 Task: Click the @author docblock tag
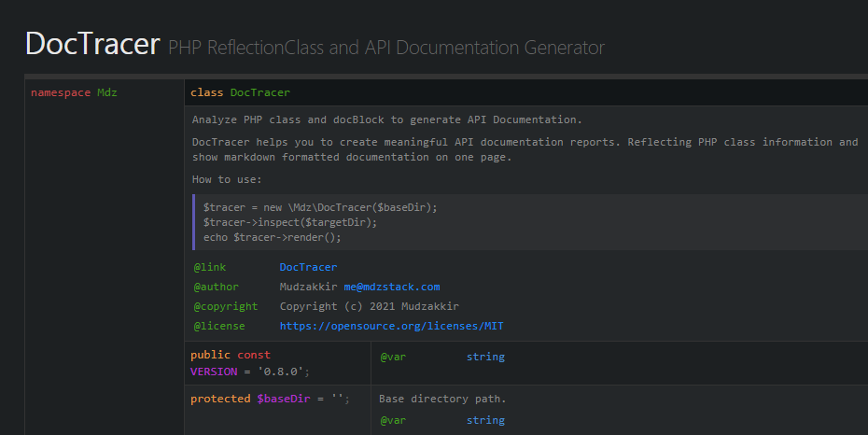click(216, 287)
